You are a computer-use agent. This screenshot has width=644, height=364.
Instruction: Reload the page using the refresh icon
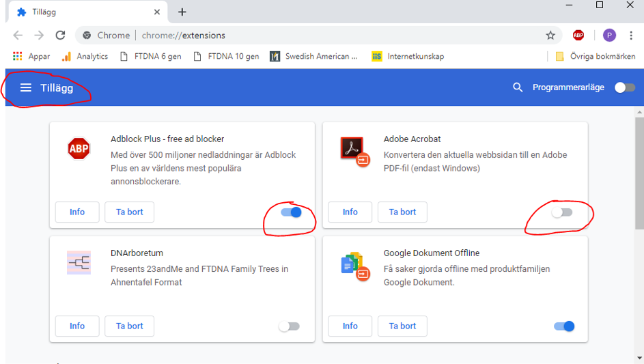(61, 36)
